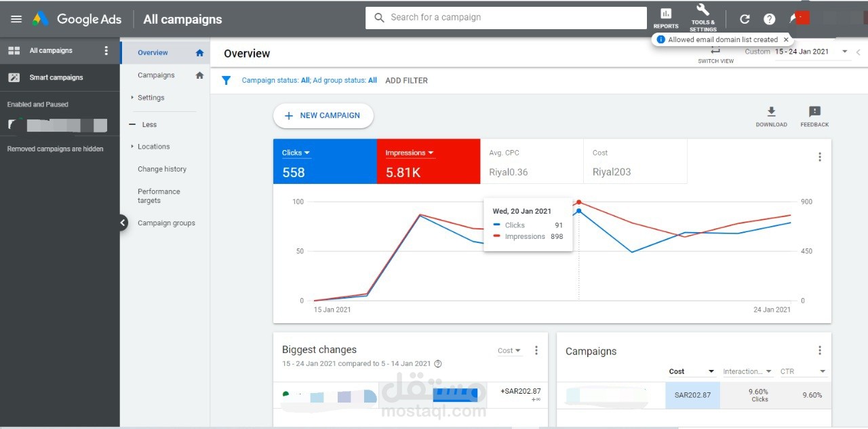Viewport: 868px width, 429px height.
Task: Focus the campaign search field
Action: 506,18
